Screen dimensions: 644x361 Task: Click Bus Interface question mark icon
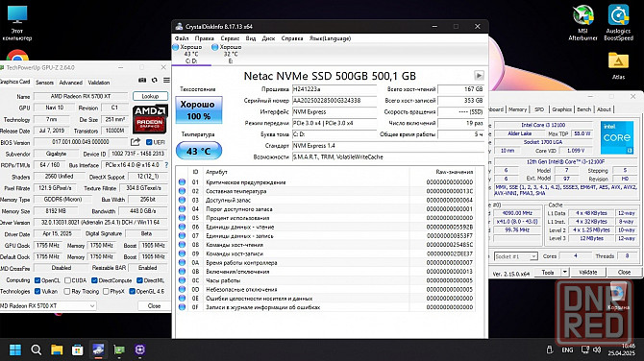pyautogui.click(x=166, y=165)
